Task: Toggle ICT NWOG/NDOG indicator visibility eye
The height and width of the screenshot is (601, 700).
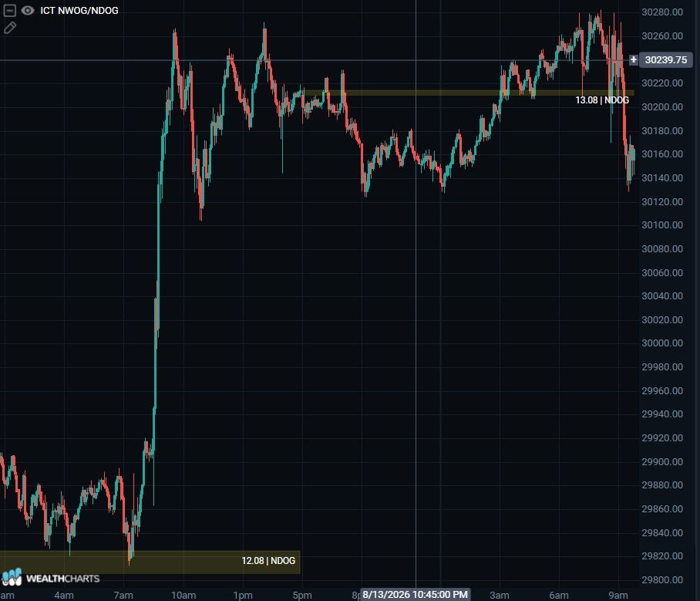Action: (x=28, y=10)
